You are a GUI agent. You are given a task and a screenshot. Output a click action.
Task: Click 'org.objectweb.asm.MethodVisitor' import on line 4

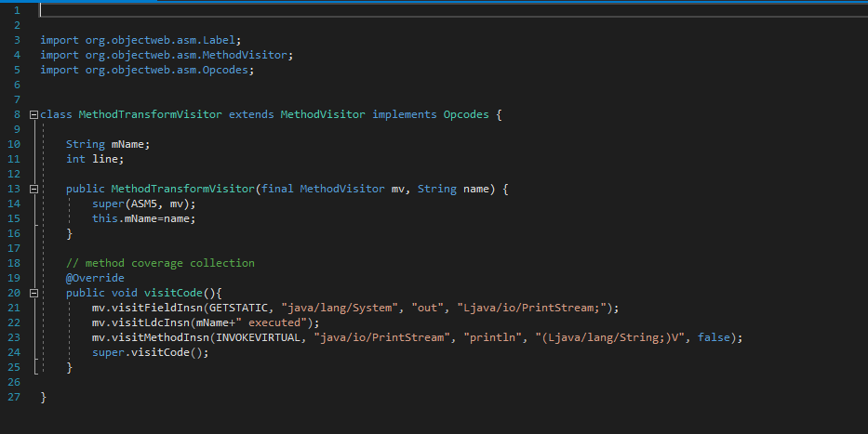click(186, 55)
